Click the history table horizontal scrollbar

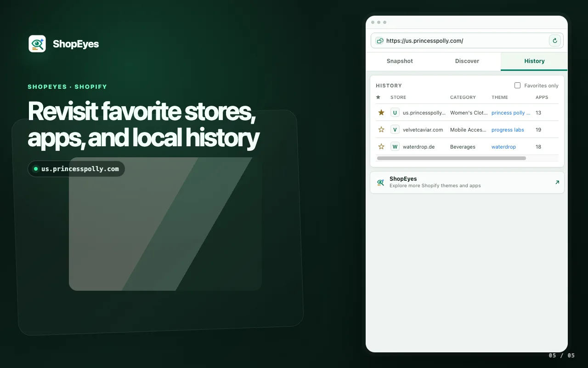451,158
